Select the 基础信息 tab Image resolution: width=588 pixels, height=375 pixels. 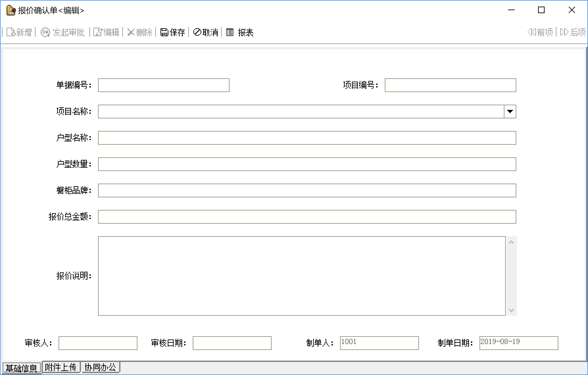tap(22, 368)
